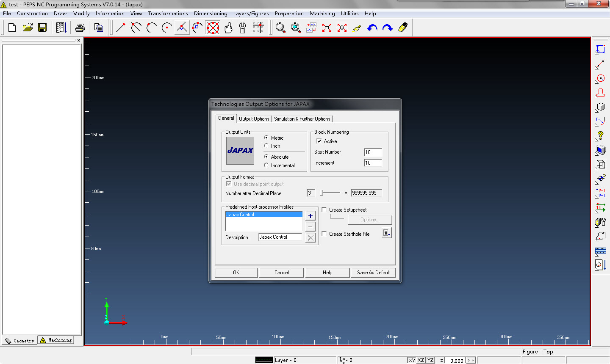Click the Save floppy disk icon
The height and width of the screenshot is (364, 610).
click(42, 28)
